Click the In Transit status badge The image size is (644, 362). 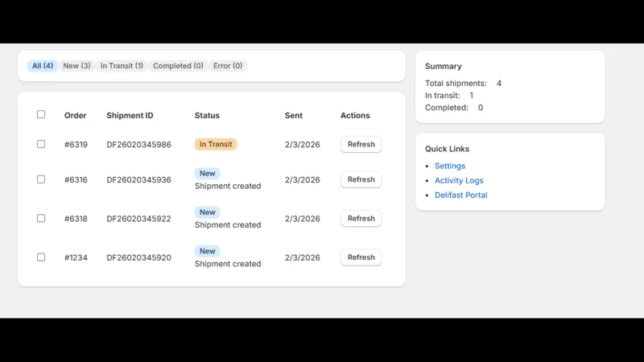pos(216,145)
